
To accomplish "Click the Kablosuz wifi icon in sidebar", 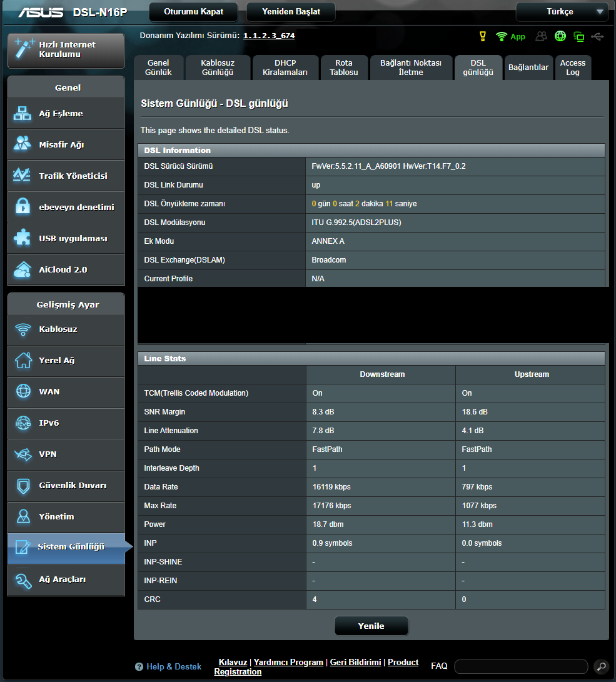I will pos(23,329).
